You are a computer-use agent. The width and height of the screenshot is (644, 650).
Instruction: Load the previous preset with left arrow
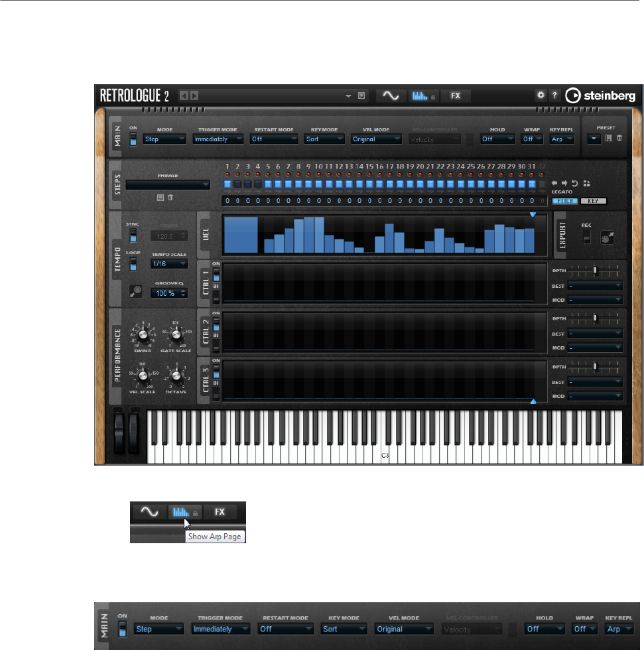(x=184, y=96)
